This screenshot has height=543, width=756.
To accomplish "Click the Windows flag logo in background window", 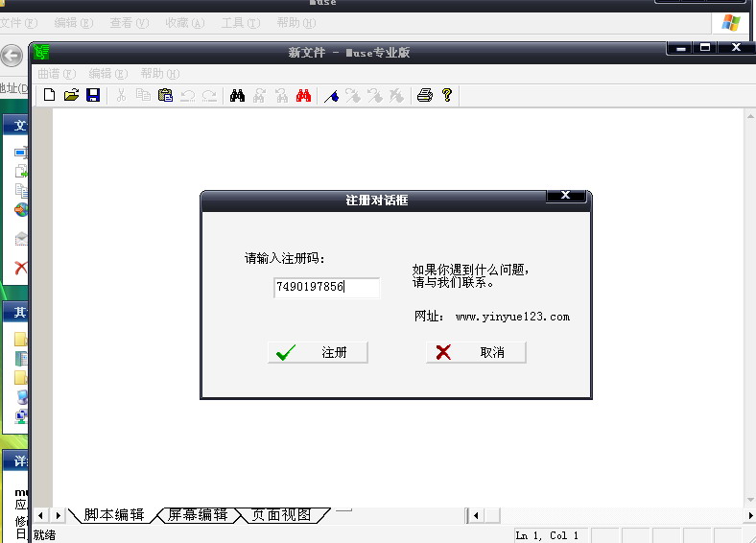I will [730, 23].
